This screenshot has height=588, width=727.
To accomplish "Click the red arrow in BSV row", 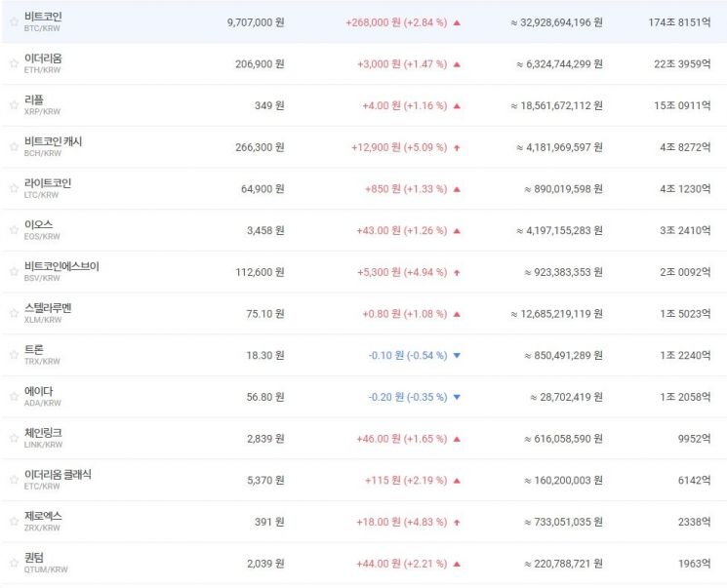I will (457, 272).
